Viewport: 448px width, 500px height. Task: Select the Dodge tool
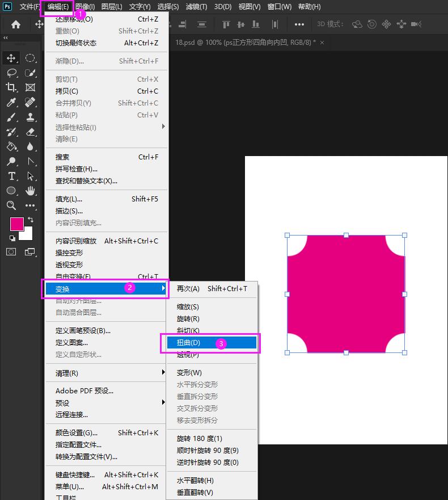point(11,161)
